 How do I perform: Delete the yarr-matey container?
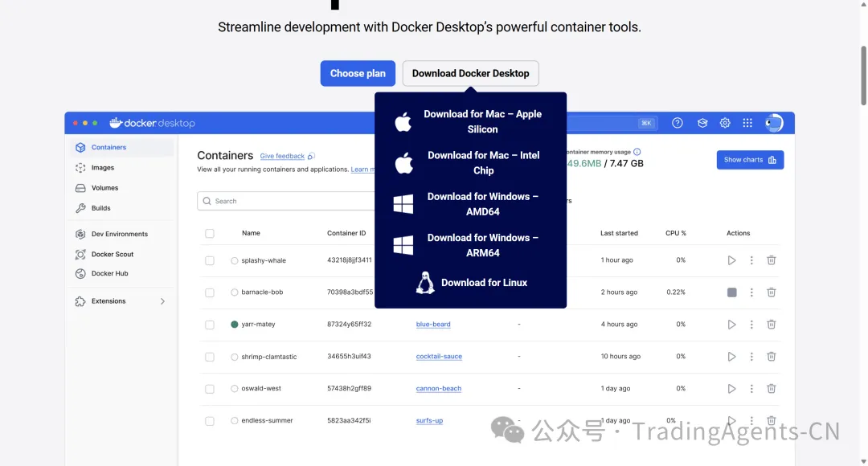tap(771, 325)
